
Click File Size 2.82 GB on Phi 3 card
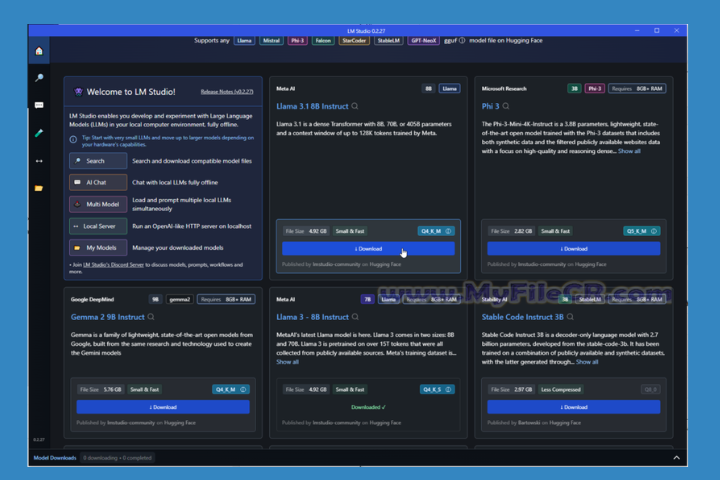512,231
